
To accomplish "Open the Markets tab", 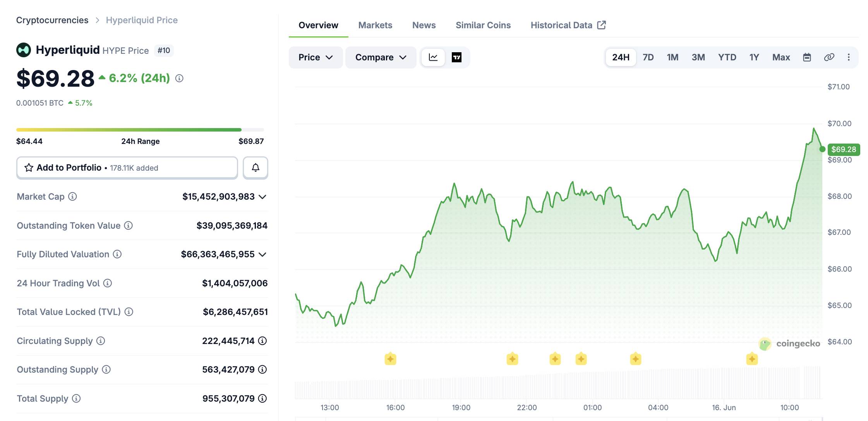I will point(375,25).
